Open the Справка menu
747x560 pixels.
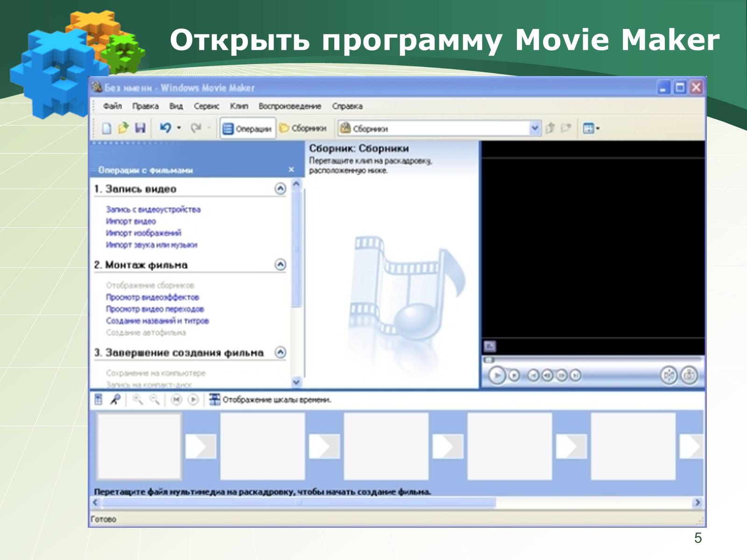(347, 106)
